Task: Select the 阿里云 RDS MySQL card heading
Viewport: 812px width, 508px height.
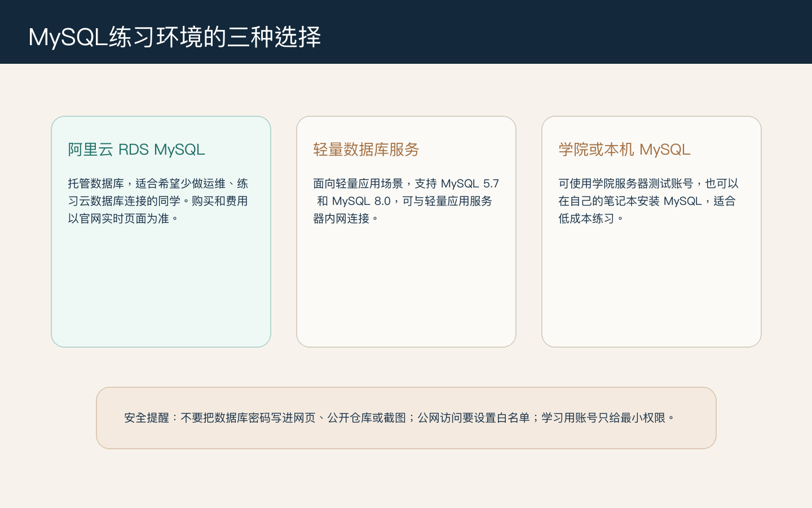Action: (136, 150)
